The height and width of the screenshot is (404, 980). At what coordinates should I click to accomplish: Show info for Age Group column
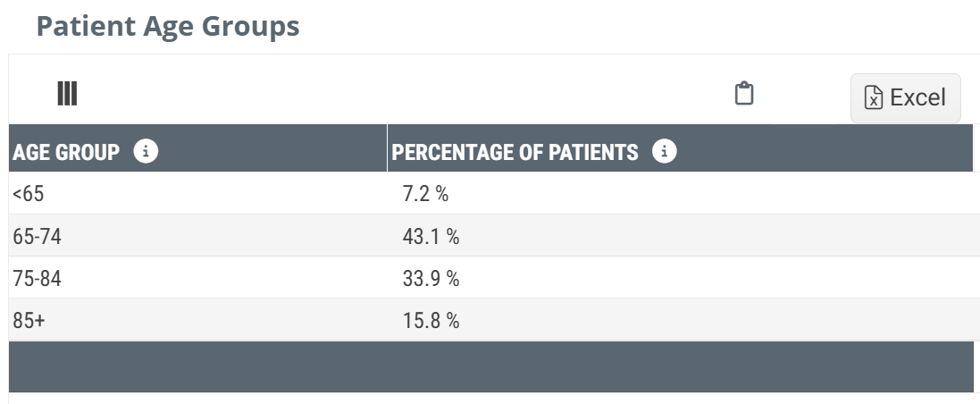[146, 151]
